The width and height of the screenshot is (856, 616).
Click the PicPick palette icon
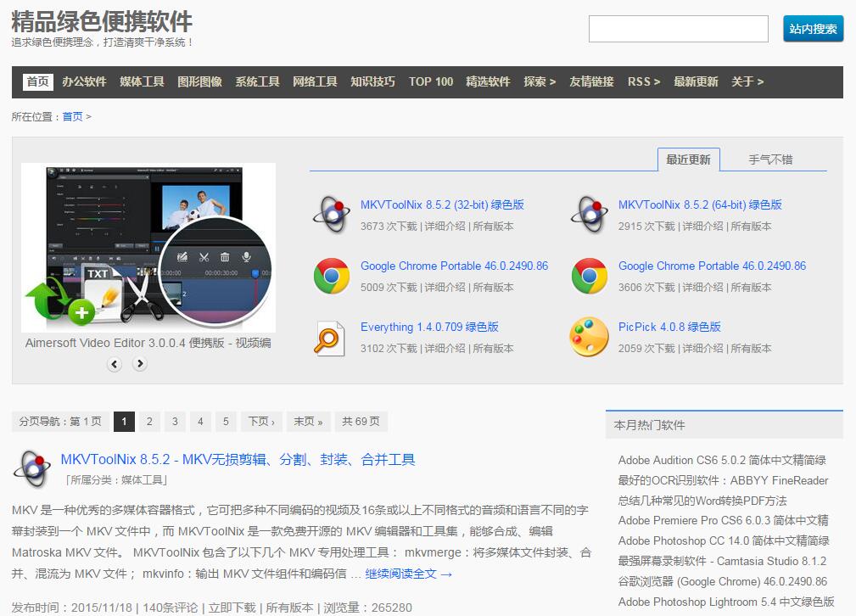pyautogui.click(x=588, y=337)
